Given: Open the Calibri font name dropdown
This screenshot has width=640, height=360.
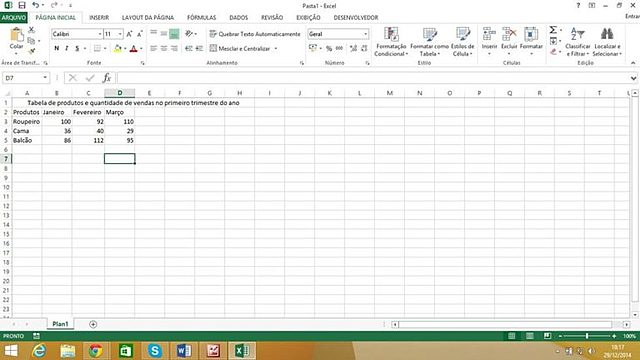Looking at the screenshot, I should pos(99,34).
